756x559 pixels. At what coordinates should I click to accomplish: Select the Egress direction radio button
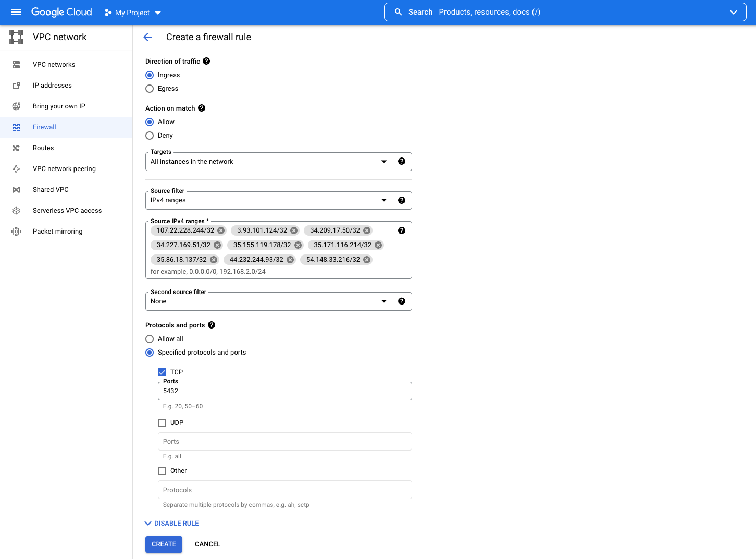[x=150, y=89]
